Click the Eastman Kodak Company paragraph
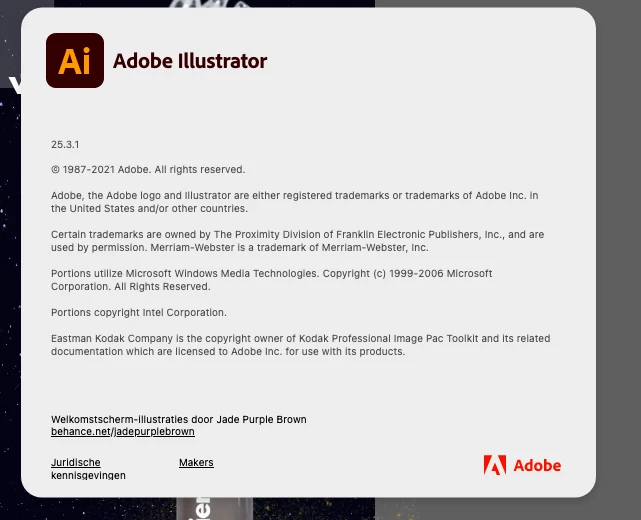The width and height of the screenshot is (641, 520). pyautogui.click(x=300, y=345)
